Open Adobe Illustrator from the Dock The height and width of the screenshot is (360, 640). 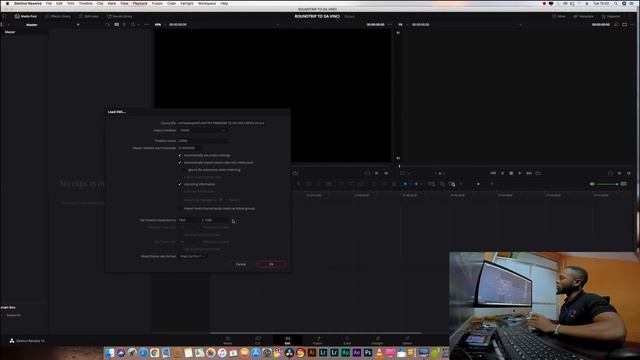tap(312, 352)
